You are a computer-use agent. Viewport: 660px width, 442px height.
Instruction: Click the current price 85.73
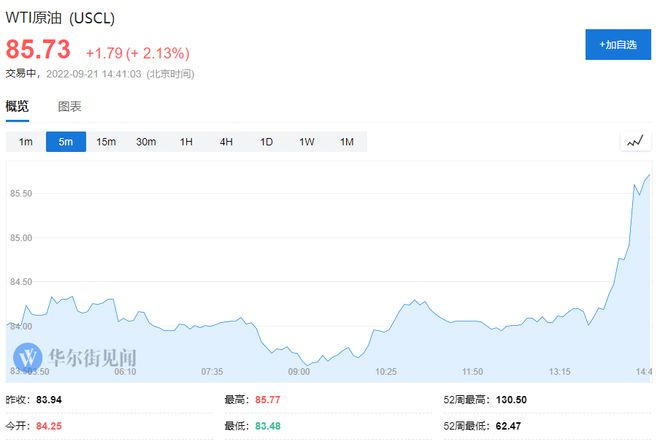39,50
